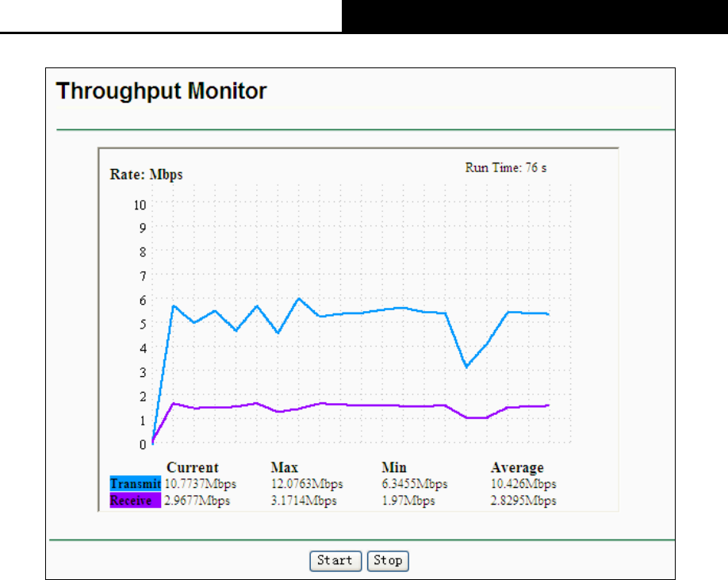Click the Min column header
Image resolution: width=728 pixels, height=580 pixels.
393,467
